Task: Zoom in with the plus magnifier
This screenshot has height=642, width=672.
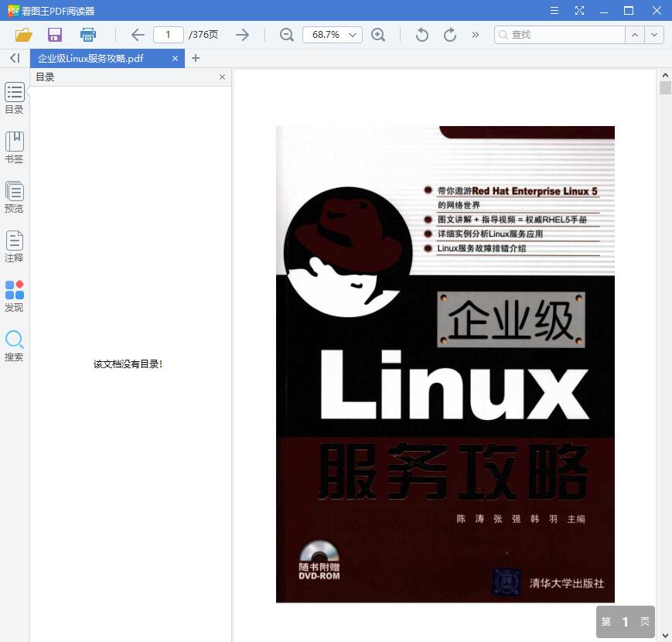Action: 378,35
